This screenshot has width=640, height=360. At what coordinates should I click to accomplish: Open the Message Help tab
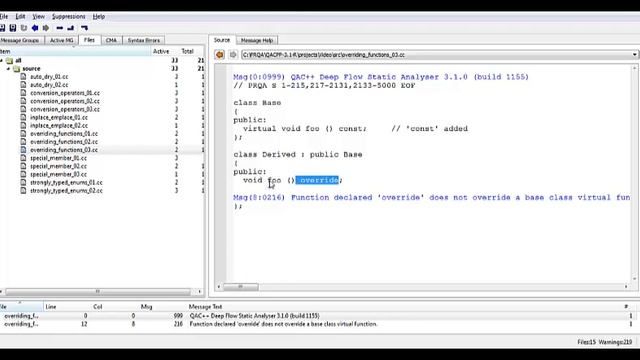click(x=257, y=40)
